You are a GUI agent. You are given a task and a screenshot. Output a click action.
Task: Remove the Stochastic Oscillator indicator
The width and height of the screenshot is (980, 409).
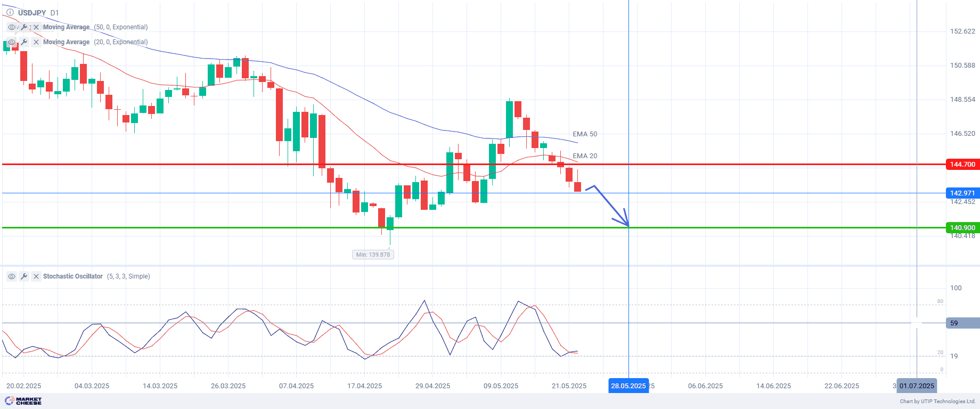36,276
